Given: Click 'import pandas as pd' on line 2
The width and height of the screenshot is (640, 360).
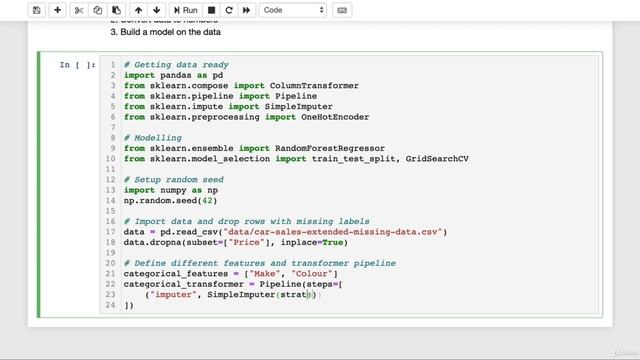Looking at the screenshot, I should click(x=173, y=76).
